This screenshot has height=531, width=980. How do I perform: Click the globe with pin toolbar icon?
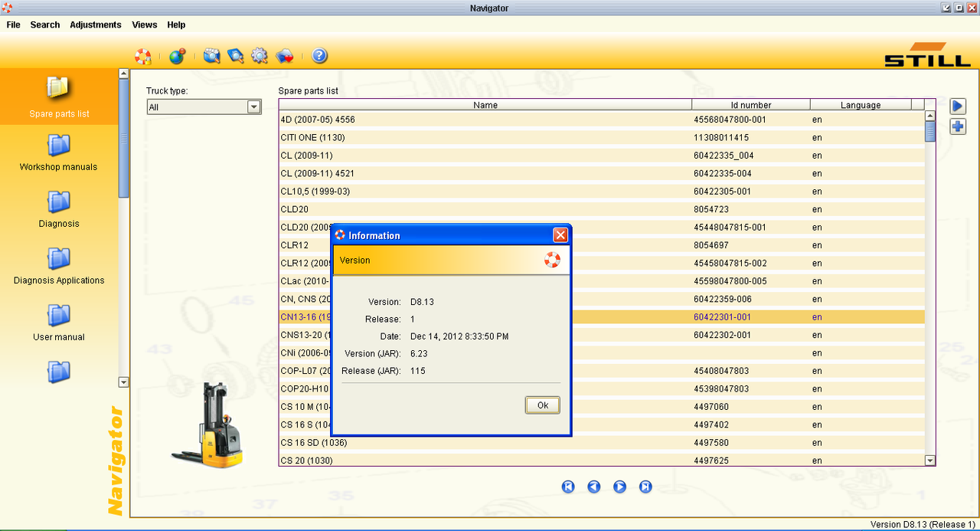tap(178, 56)
